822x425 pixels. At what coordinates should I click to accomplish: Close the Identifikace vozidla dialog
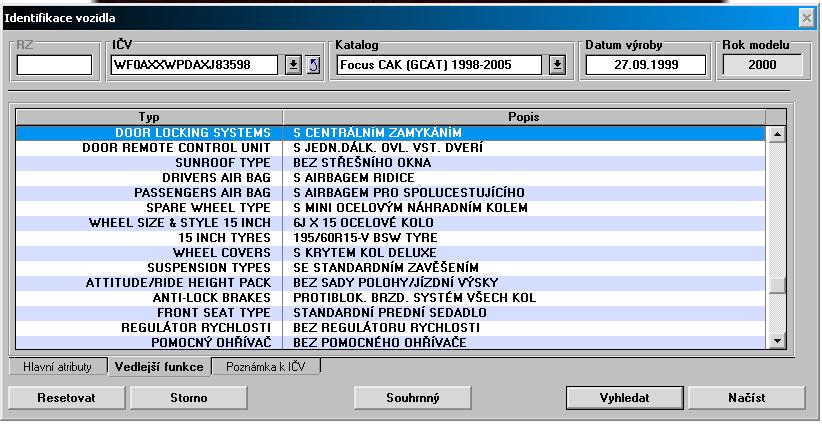pos(806,18)
